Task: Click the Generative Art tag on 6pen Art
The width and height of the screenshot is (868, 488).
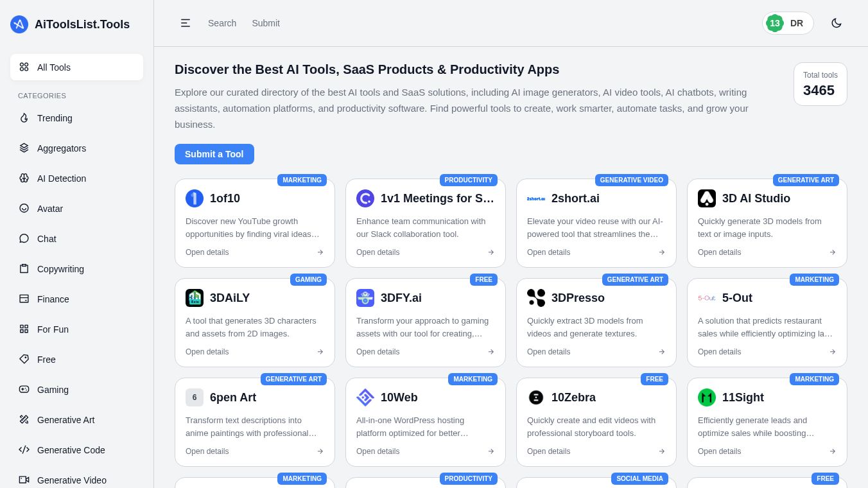Action: pos(293,379)
